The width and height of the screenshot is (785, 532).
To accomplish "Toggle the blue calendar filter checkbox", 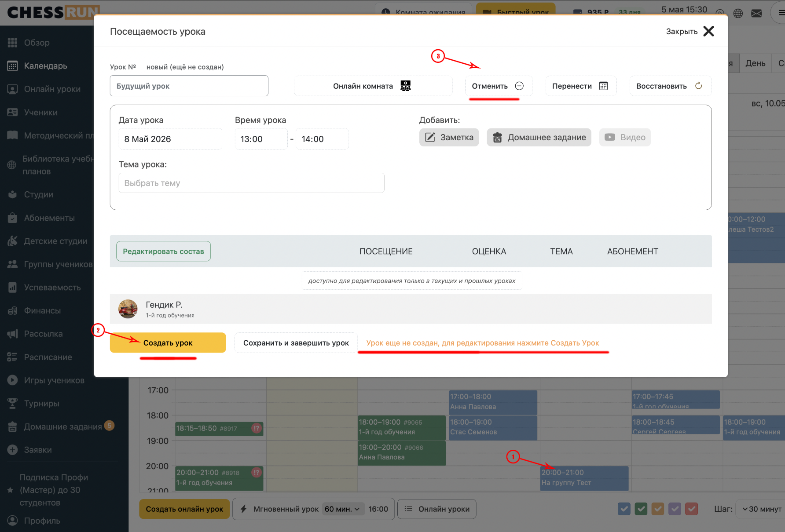I will pyautogui.click(x=624, y=509).
